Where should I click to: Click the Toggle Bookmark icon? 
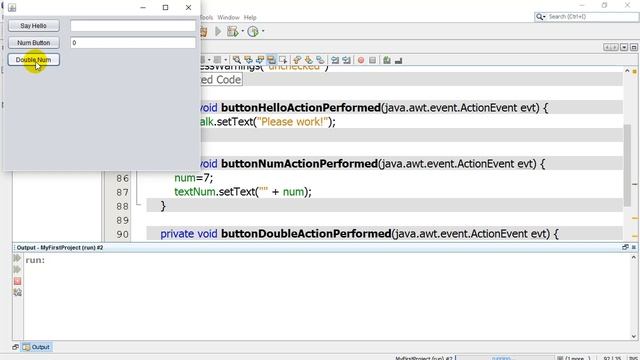(x=320, y=60)
